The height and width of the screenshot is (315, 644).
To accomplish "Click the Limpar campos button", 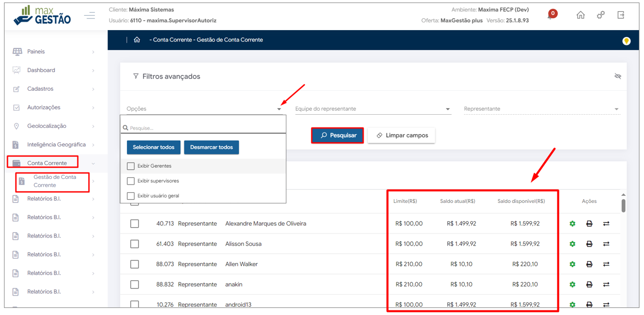I will pyautogui.click(x=401, y=136).
